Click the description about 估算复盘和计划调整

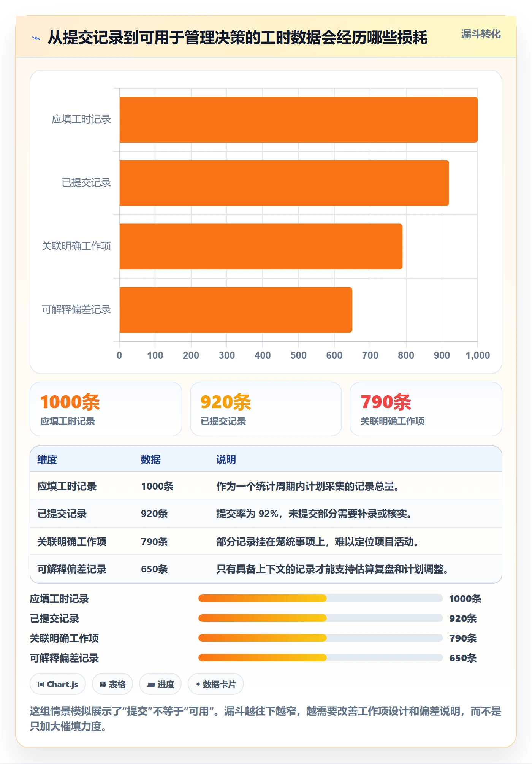pyautogui.click(x=332, y=569)
